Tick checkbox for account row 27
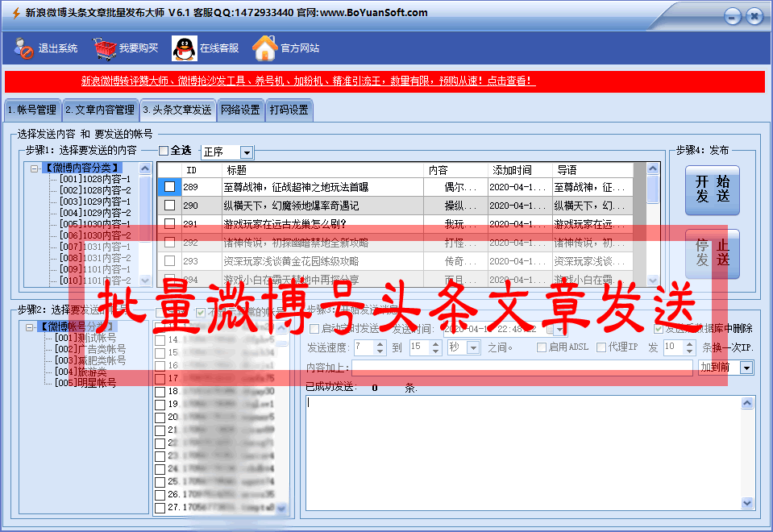 click(x=160, y=508)
